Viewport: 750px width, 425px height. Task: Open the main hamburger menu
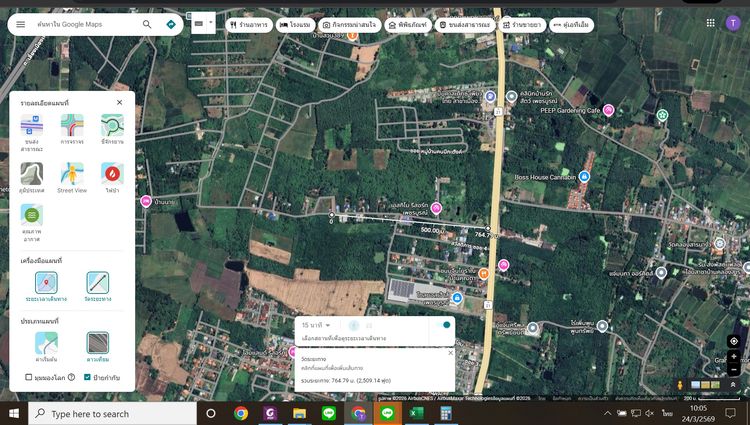(20, 24)
